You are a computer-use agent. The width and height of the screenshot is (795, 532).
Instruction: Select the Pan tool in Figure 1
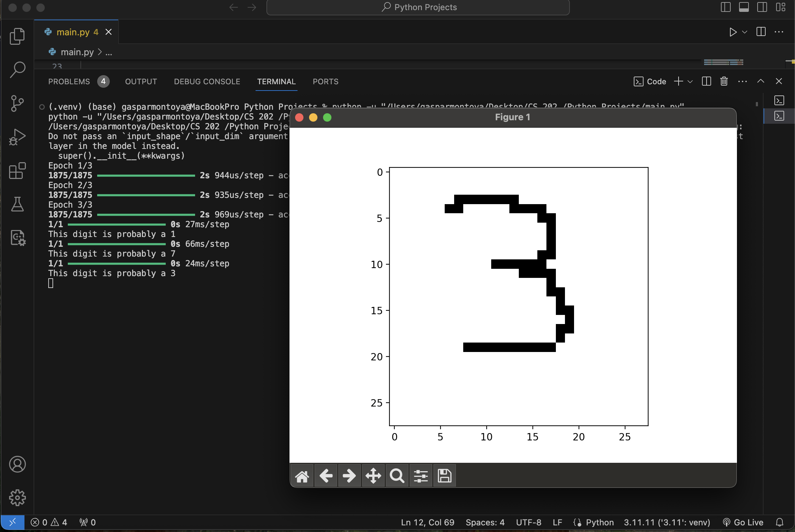point(373,476)
